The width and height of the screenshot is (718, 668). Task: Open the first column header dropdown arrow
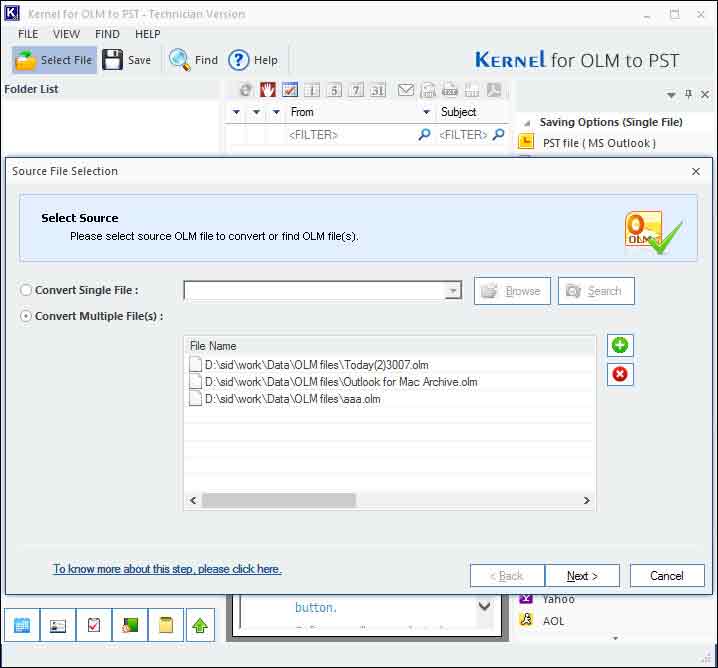[236, 112]
